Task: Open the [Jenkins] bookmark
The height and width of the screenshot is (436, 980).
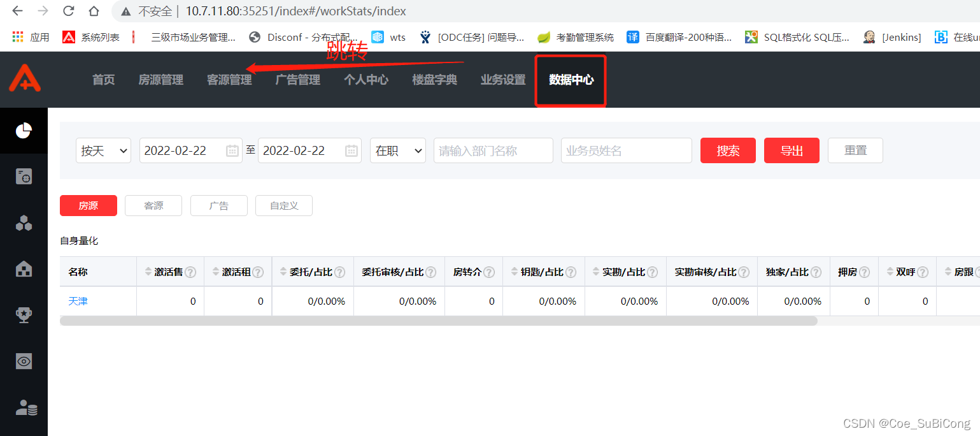Action: click(x=892, y=37)
